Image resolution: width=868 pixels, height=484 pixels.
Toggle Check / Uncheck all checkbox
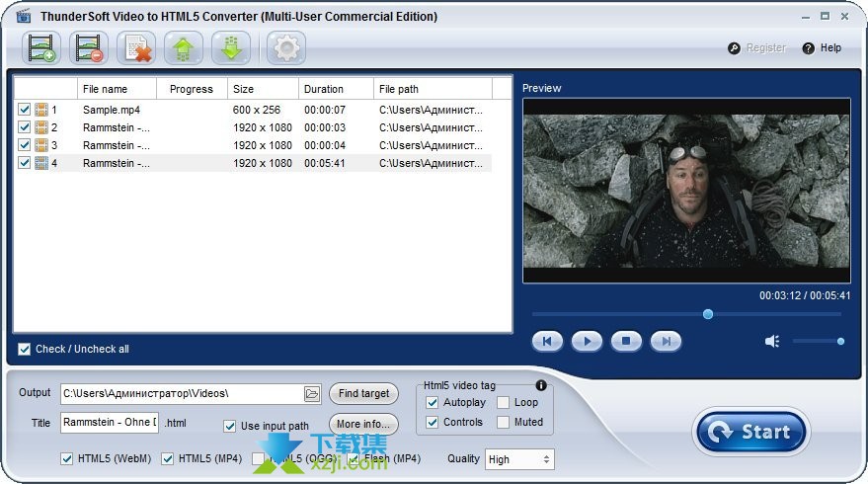coord(24,349)
